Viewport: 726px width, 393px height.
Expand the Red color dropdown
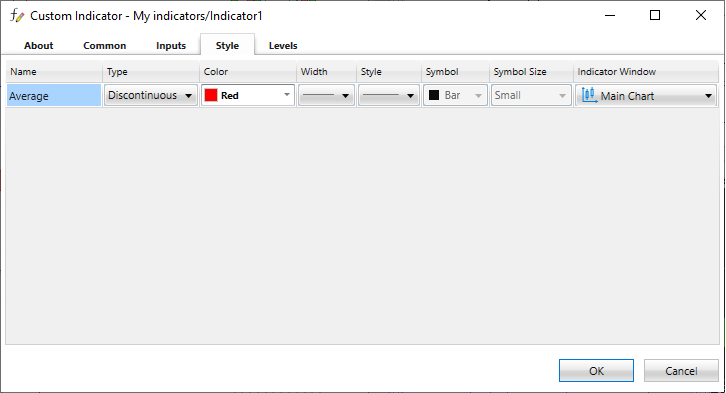pyautogui.click(x=248, y=95)
